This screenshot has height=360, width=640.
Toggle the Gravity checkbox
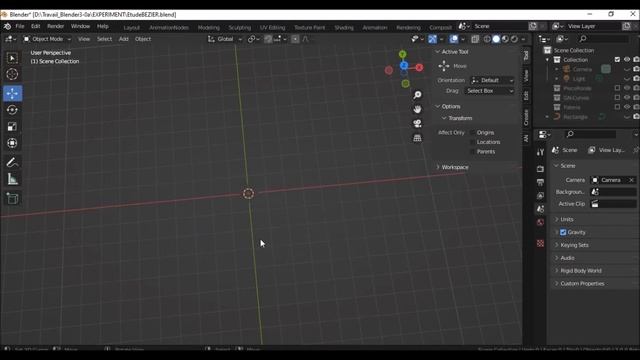click(x=563, y=232)
